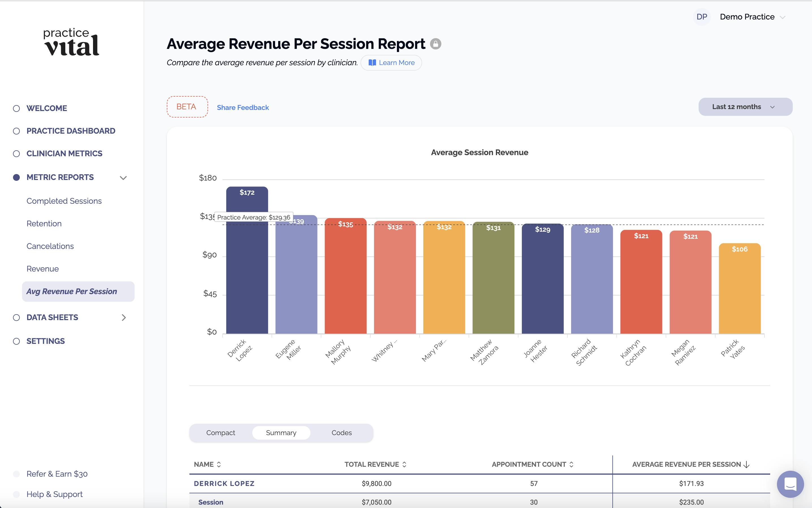Click Derrick Lopez $172 bar
Image resolution: width=812 pixels, height=508 pixels.
[247, 260]
